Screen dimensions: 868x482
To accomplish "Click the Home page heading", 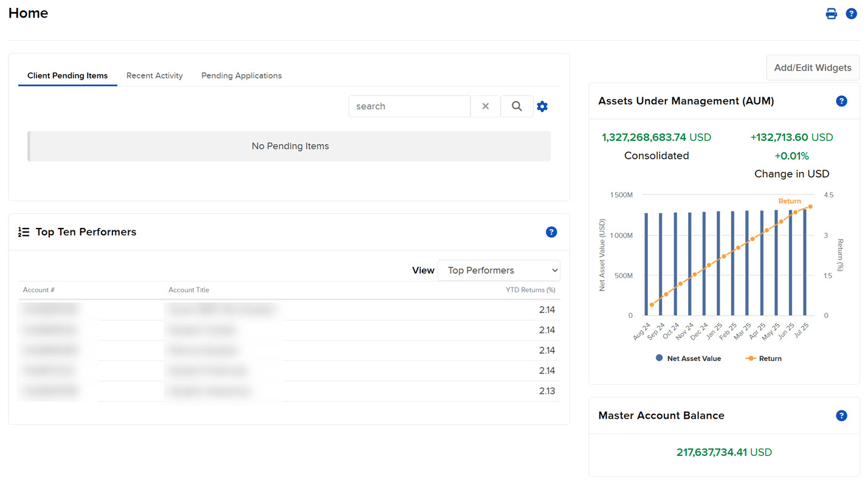I will click(x=28, y=13).
